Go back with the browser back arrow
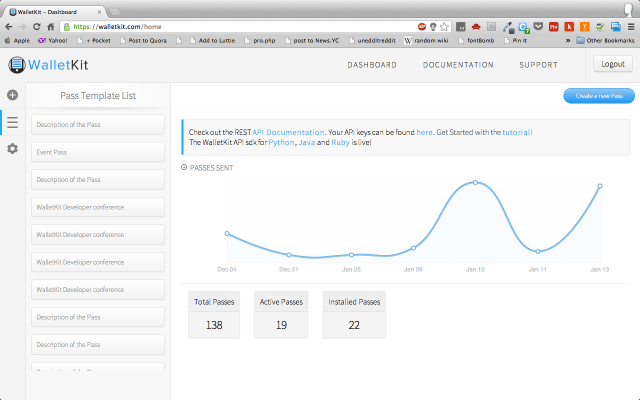The image size is (640, 400). pyautogui.click(x=9, y=27)
